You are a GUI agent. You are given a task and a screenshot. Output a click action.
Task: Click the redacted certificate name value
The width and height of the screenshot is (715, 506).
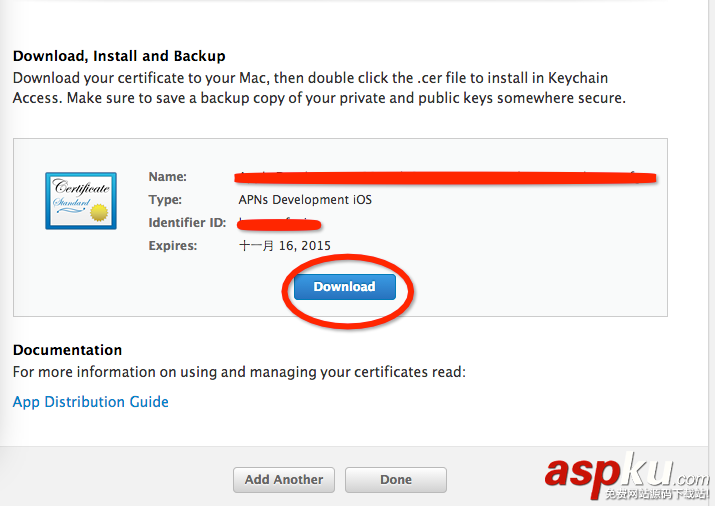445,178
